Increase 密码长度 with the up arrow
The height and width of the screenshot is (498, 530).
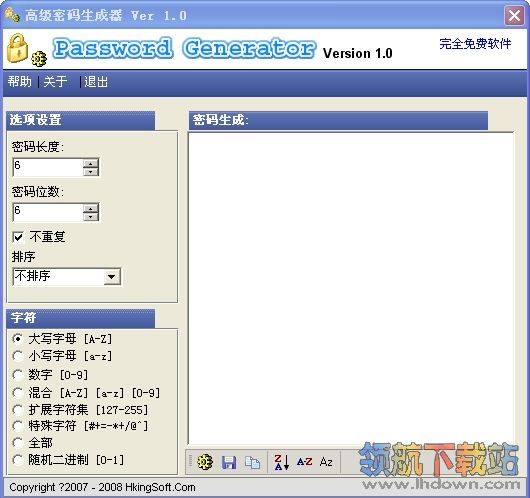(91, 164)
